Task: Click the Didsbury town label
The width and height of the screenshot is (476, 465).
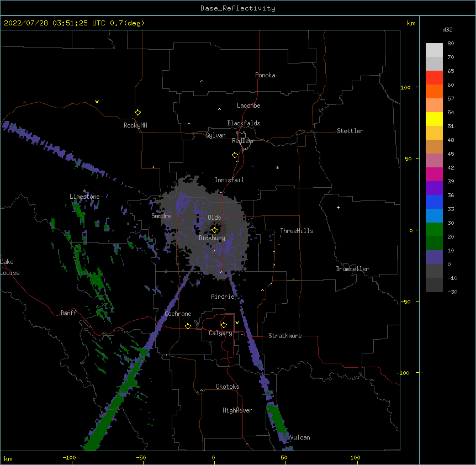Action: [x=211, y=238]
